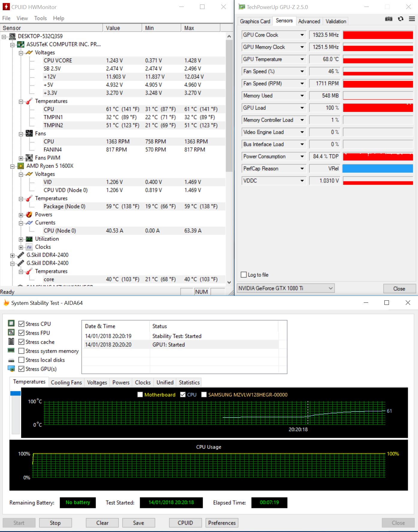Expand the Utilization tree node

21,239
